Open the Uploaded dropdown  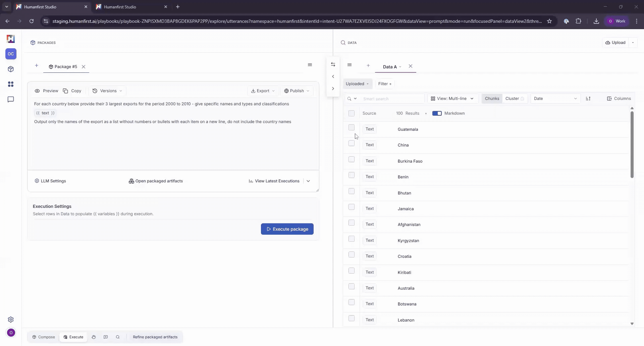click(x=358, y=84)
